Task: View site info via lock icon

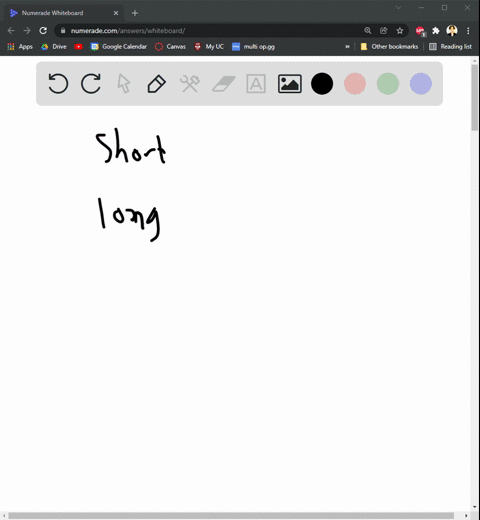Action: (x=63, y=31)
